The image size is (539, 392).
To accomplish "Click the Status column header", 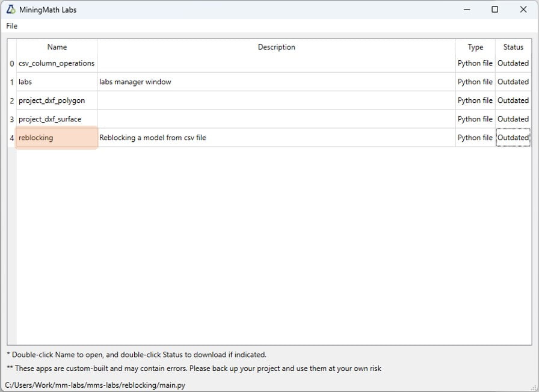I will coord(513,47).
